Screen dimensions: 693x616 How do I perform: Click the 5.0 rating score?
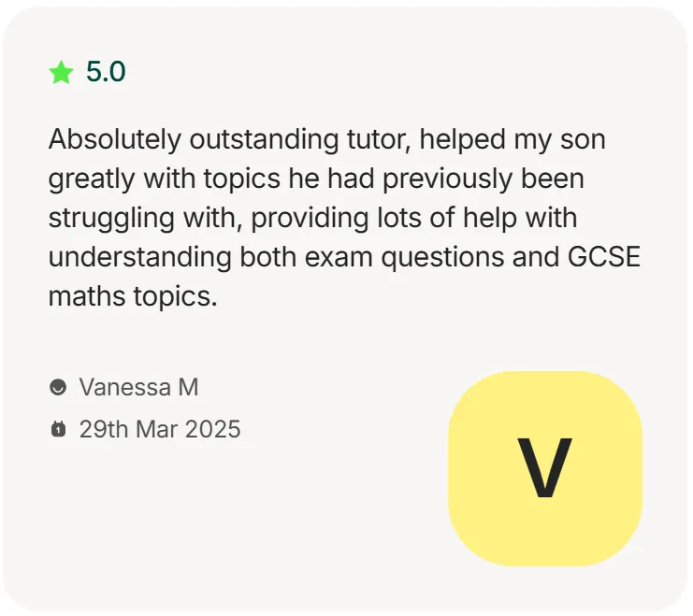[106, 72]
